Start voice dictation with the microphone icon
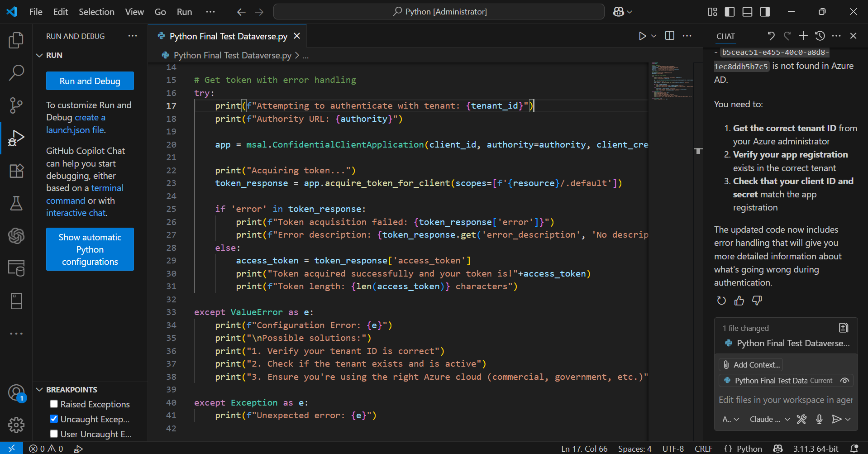This screenshot has width=868, height=454. [x=819, y=419]
